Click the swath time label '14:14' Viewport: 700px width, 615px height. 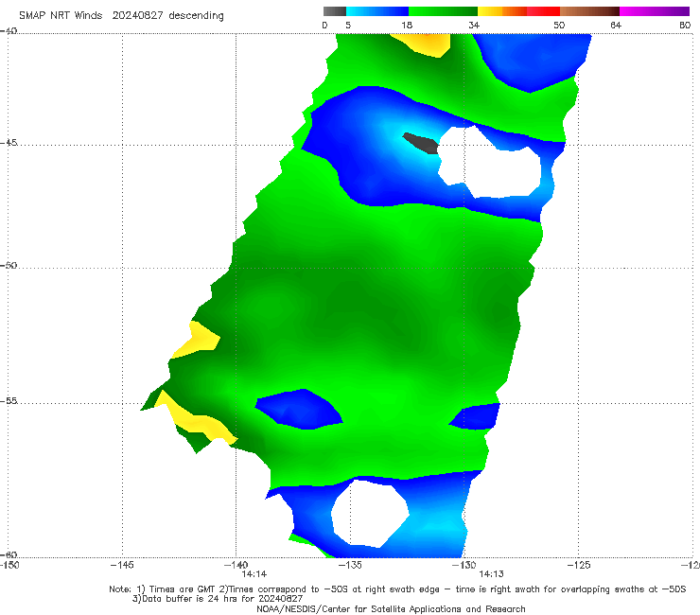pos(254,574)
